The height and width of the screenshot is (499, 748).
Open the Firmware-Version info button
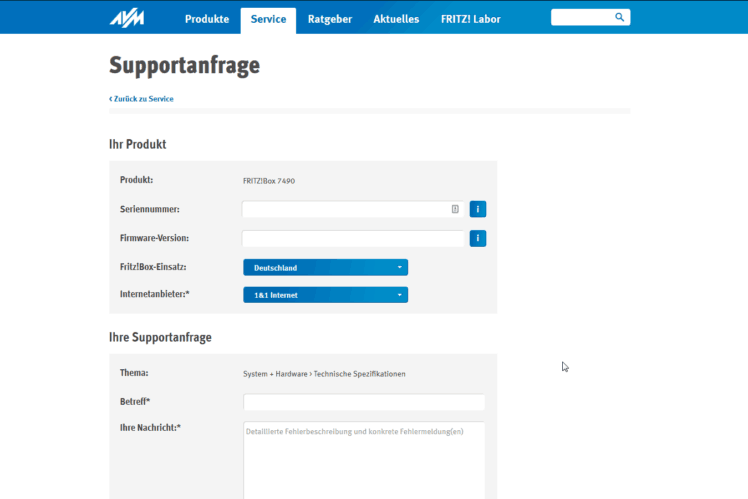(x=478, y=238)
